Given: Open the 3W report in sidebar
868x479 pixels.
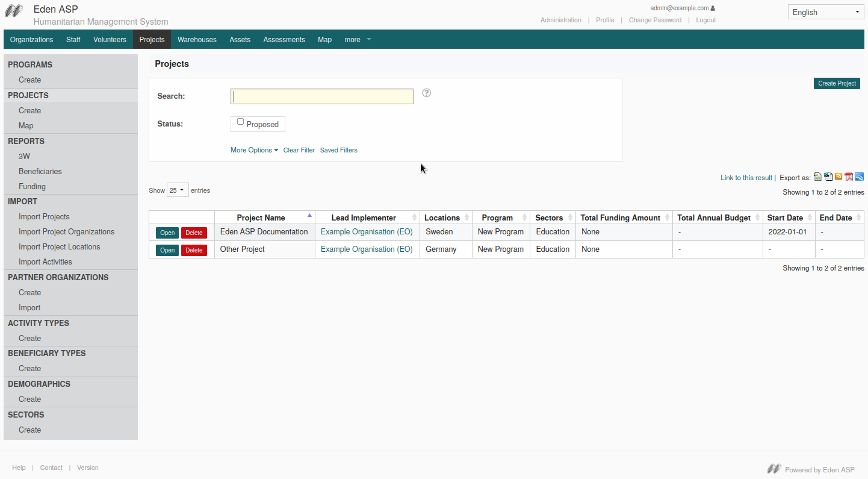Looking at the screenshot, I should point(24,156).
